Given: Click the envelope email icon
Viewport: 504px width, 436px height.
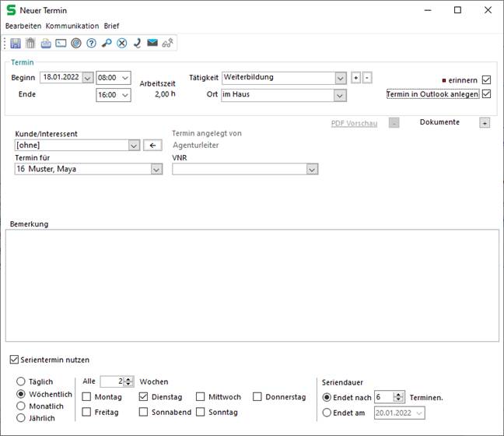Looking at the screenshot, I should 152,43.
